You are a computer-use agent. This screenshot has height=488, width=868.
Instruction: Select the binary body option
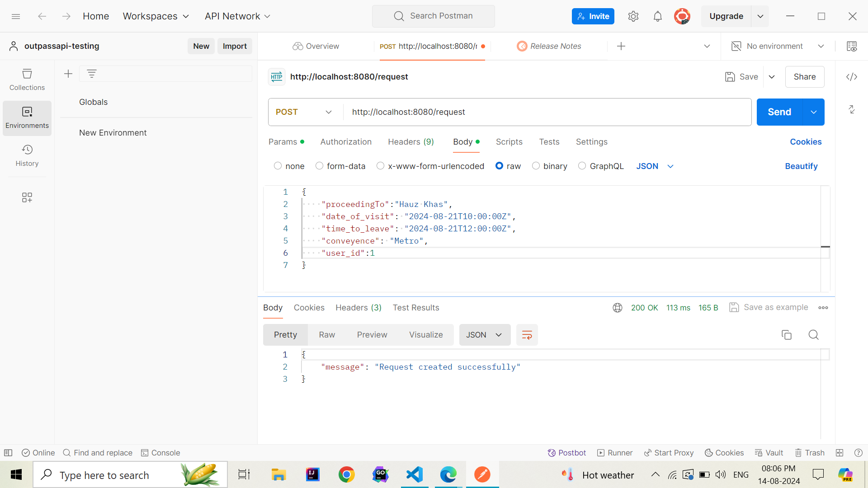click(536, 166)
